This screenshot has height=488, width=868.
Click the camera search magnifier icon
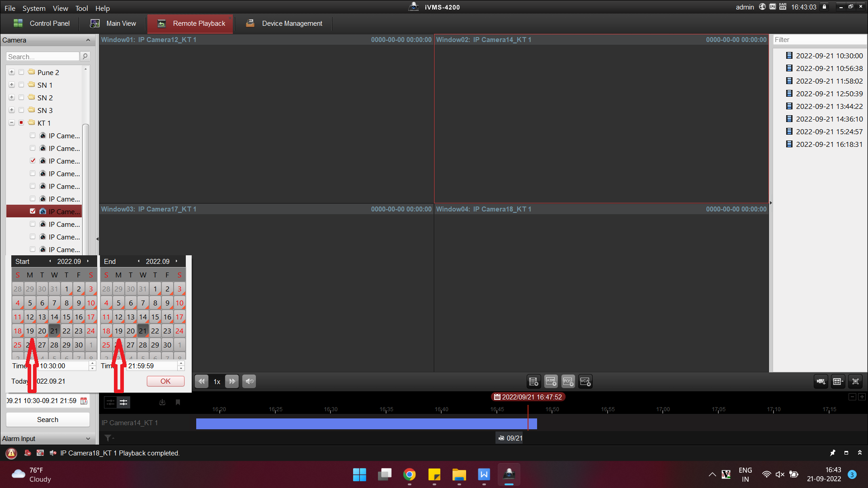85,56
